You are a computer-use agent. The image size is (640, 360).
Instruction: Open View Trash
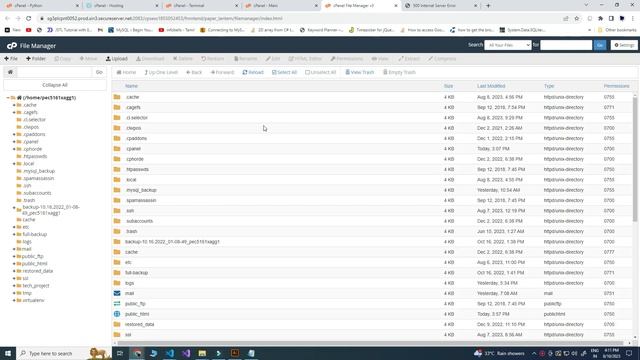[360, 72]
